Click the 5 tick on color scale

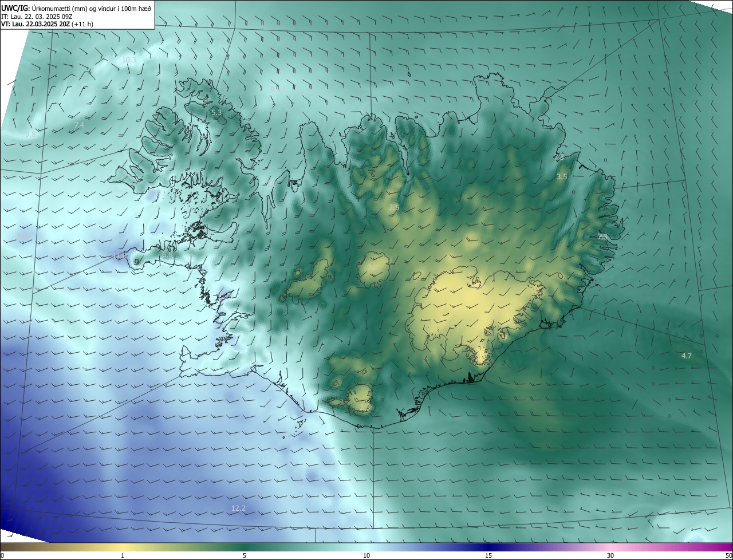pos(245,555)
